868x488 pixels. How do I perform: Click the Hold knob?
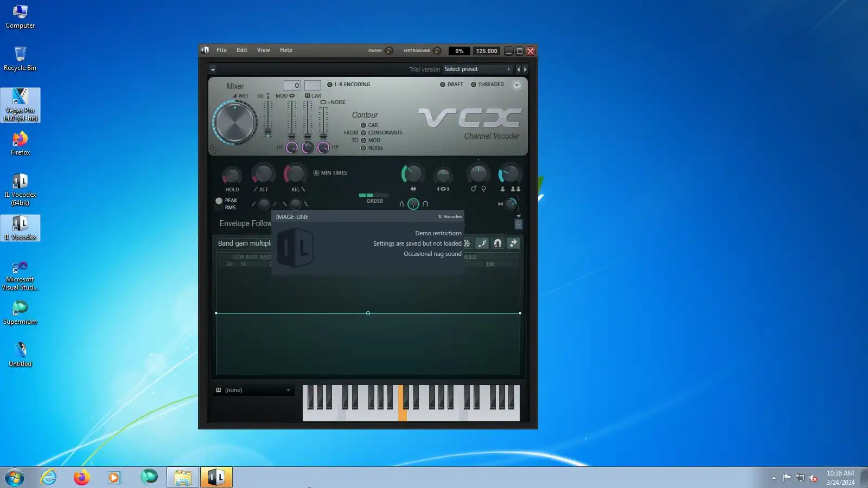[232, 175]
